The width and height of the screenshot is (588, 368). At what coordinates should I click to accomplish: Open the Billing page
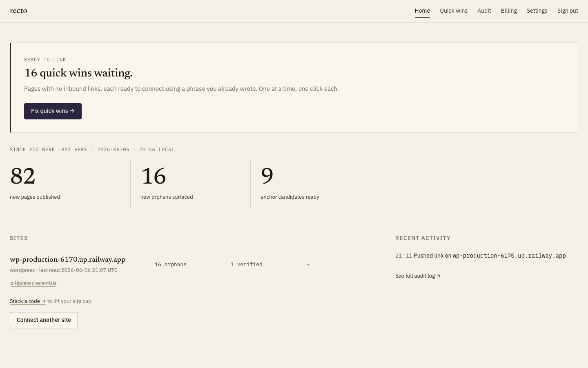[509, 11]
